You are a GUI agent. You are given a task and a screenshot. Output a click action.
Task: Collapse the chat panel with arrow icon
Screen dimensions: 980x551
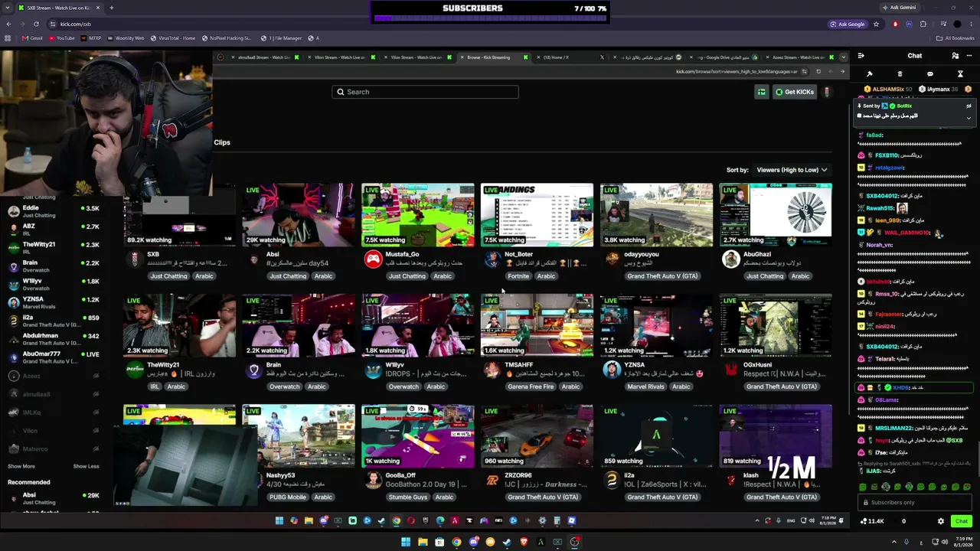point(861,56)
